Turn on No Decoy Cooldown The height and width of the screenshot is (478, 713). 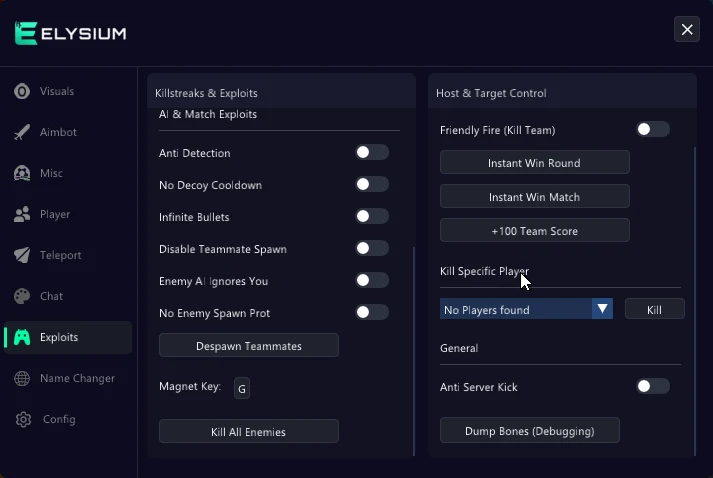372,184
